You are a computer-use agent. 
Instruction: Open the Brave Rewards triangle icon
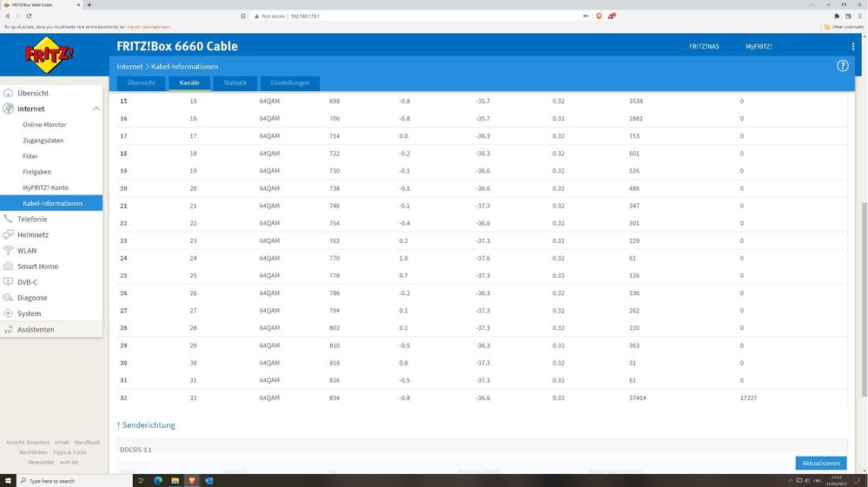pos(611,16)
